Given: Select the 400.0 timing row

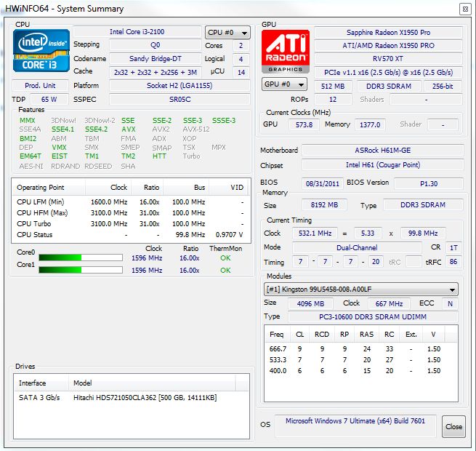Looking at the screenshot, I should click(360, 371).
